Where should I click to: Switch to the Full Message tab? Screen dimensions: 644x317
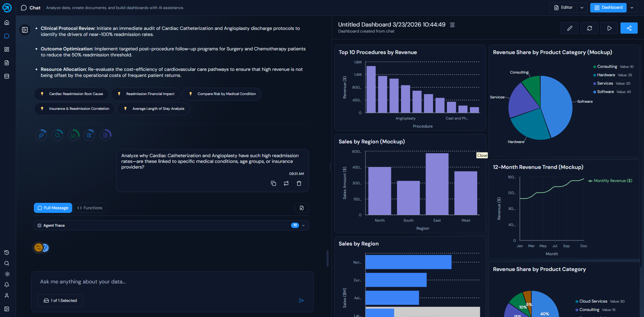click(x=53, y=208)
